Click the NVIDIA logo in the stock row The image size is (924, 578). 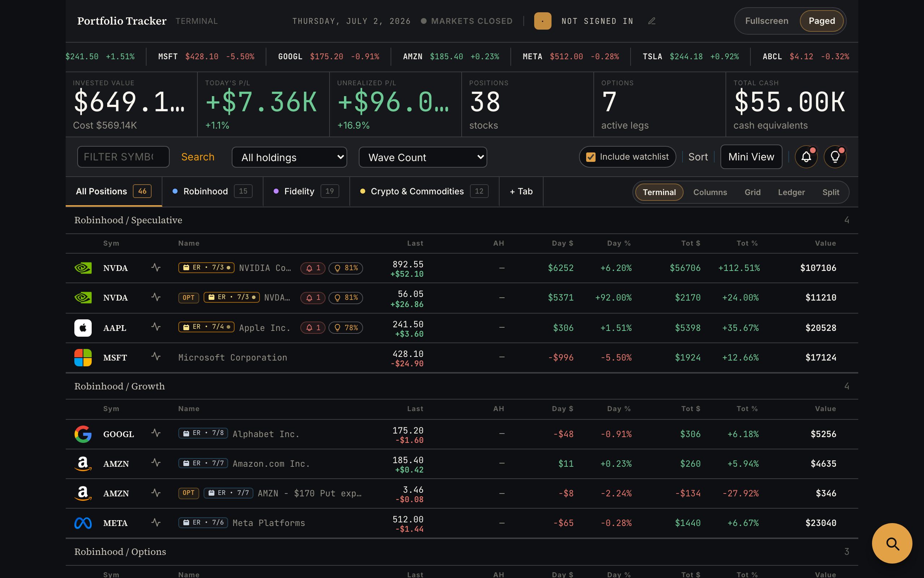pos(83,268)
